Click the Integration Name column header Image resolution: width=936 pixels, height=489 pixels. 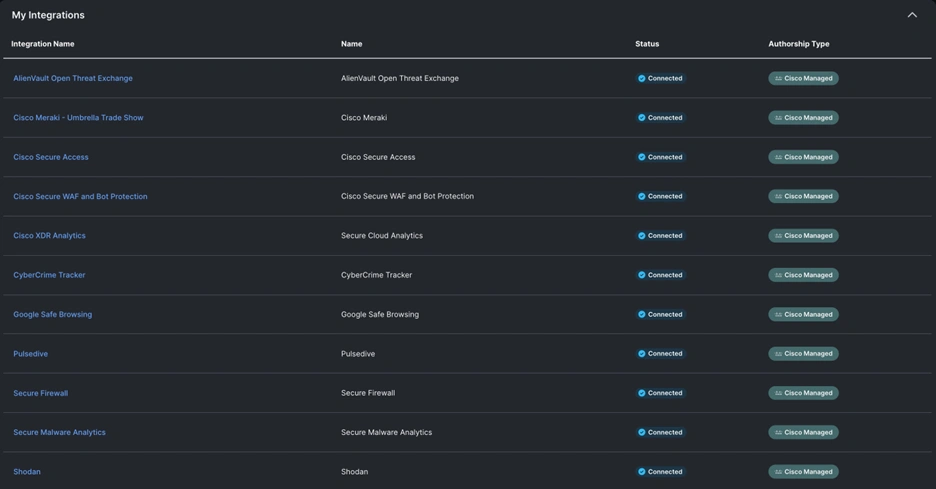pos(43,44)
